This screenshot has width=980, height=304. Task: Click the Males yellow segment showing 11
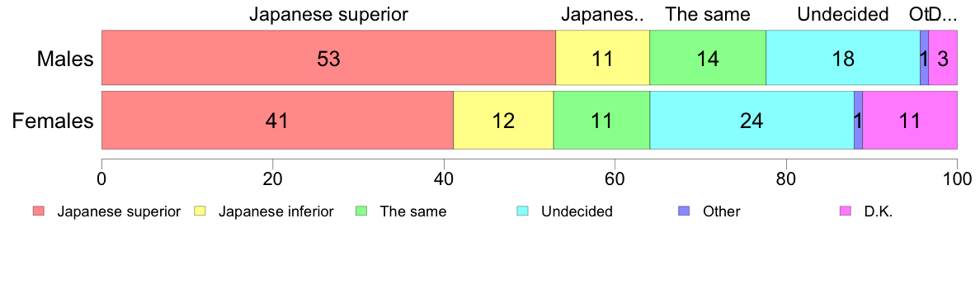coord(602,57)
